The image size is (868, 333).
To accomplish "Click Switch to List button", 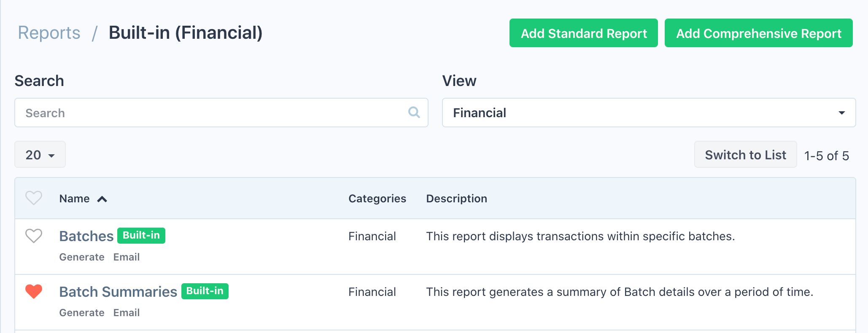I will [x=746, y=155].
